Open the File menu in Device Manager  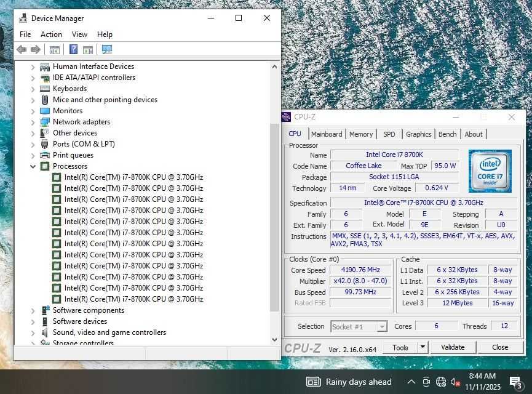coord(25,34)
